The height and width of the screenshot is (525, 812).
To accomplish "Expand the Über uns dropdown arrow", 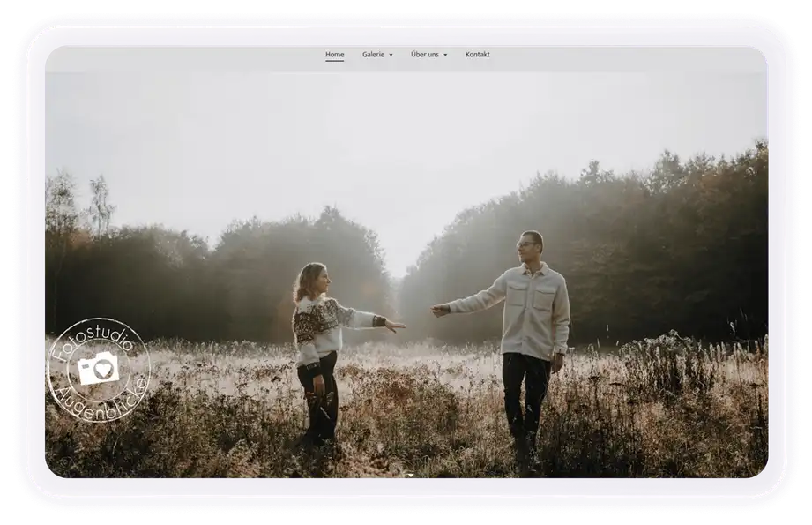I will 445,56.
